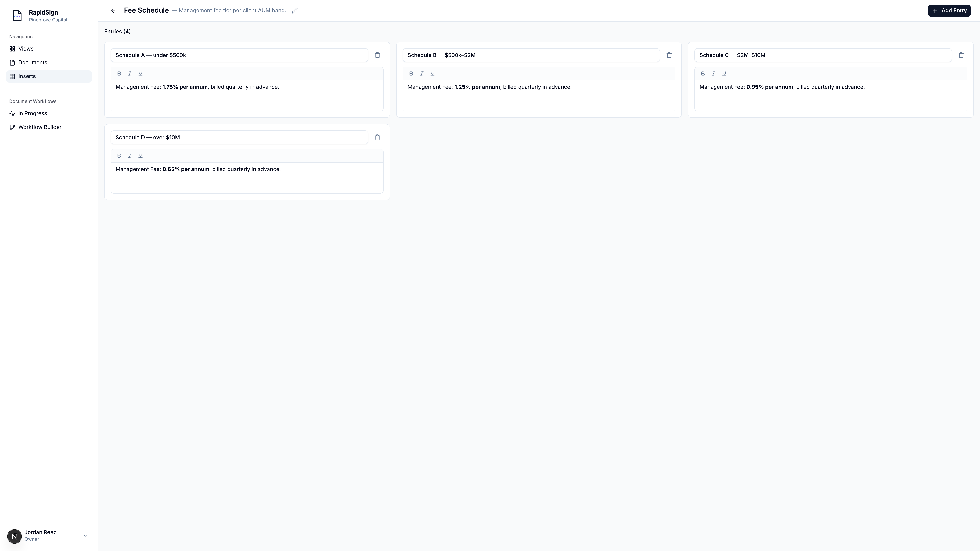This screenshot has width=980, height=551.
Task: Delete the Schedule B entry
Action: point(669,55)
